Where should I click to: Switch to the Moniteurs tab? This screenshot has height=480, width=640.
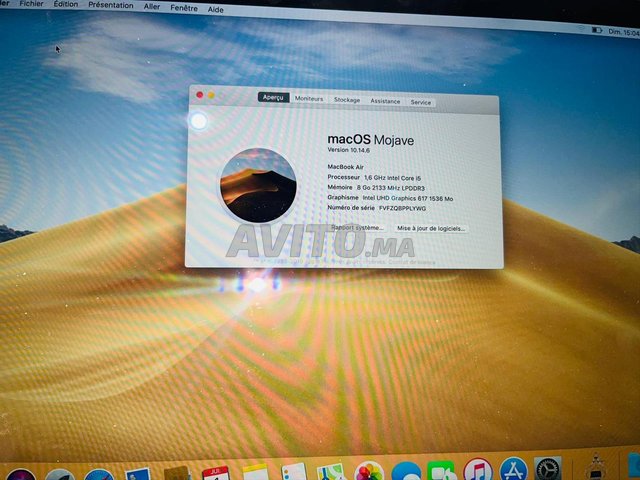[x=309, y=101]
